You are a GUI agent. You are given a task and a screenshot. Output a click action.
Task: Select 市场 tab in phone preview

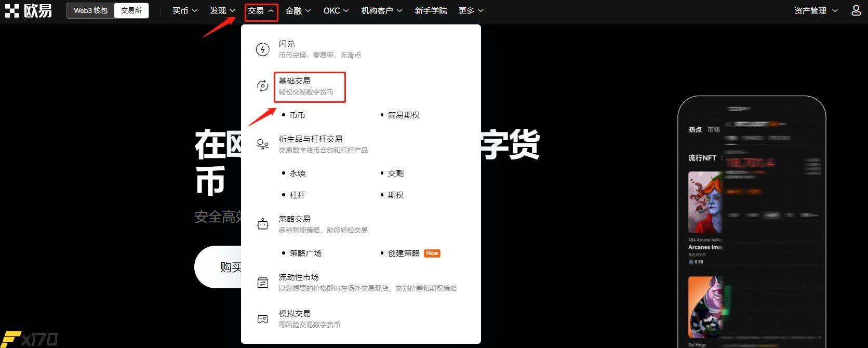click(714, 129)
